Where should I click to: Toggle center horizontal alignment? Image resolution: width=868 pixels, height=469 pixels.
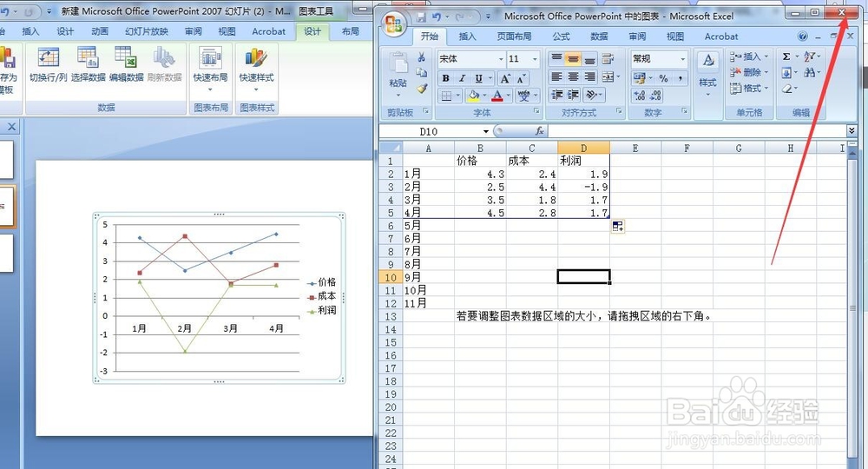pos(574,77)
